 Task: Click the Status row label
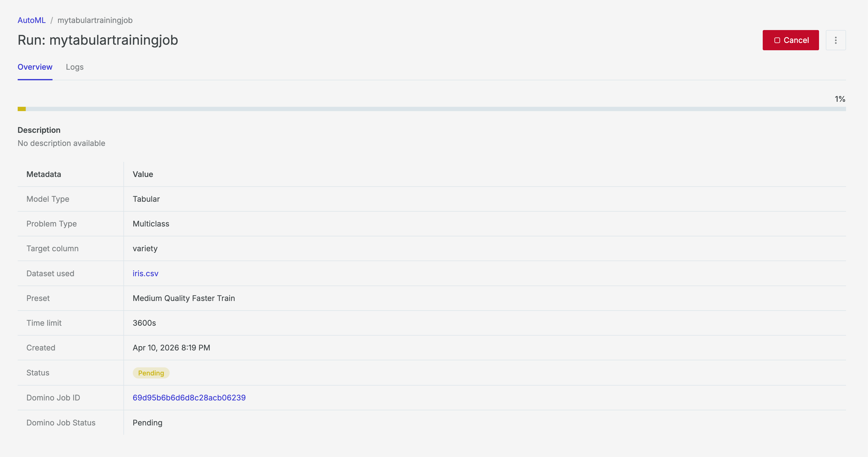coord(38,373)
